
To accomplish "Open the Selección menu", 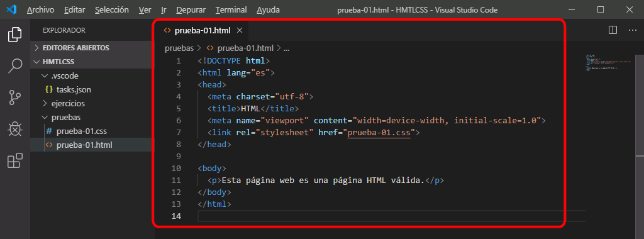I will click(x=112, y=9).
